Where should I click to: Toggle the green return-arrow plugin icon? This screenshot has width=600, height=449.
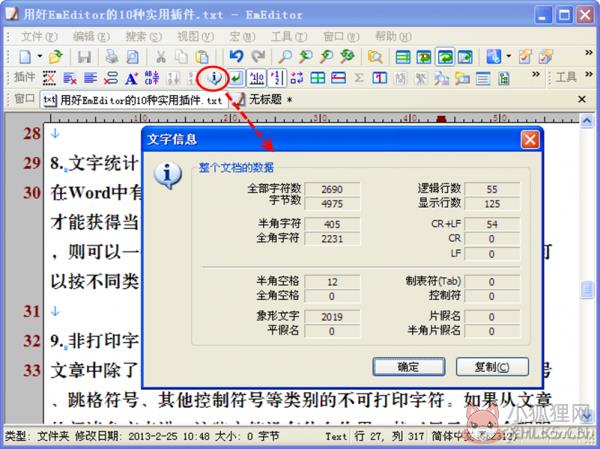236,78
